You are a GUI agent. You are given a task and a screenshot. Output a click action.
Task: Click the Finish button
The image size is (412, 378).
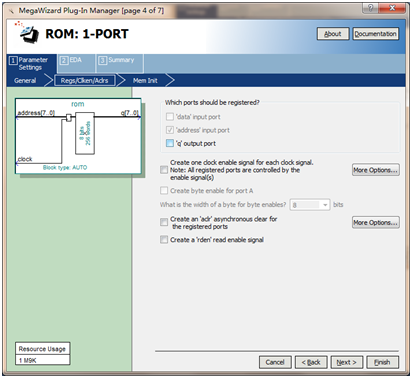tap(382, 362)
